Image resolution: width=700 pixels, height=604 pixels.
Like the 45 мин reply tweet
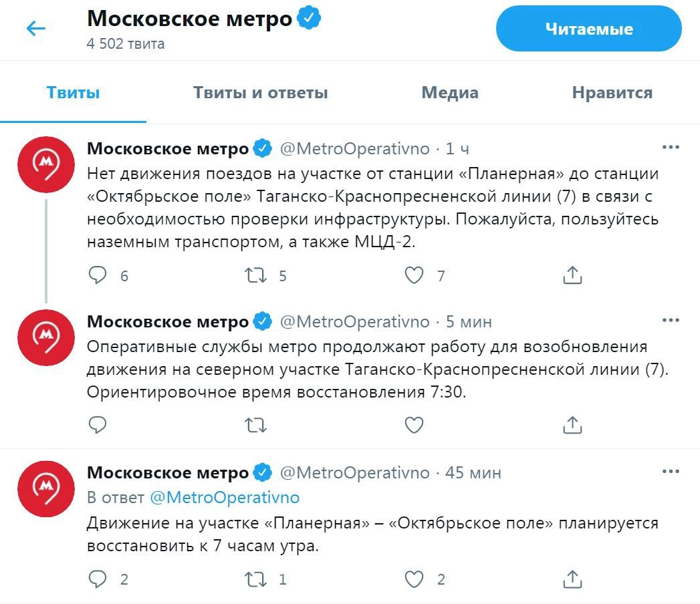pos(415,579)
